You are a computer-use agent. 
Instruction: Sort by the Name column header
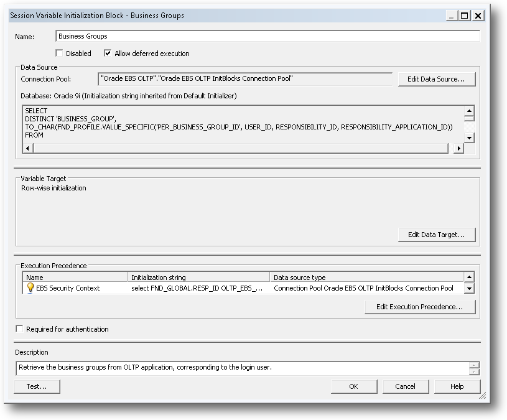(75, 277)
